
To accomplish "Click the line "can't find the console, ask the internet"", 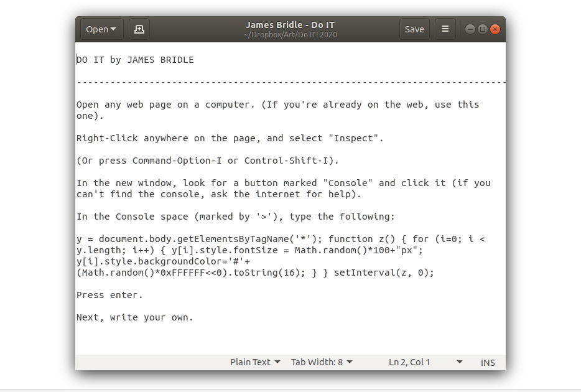I will coord(218,194).
